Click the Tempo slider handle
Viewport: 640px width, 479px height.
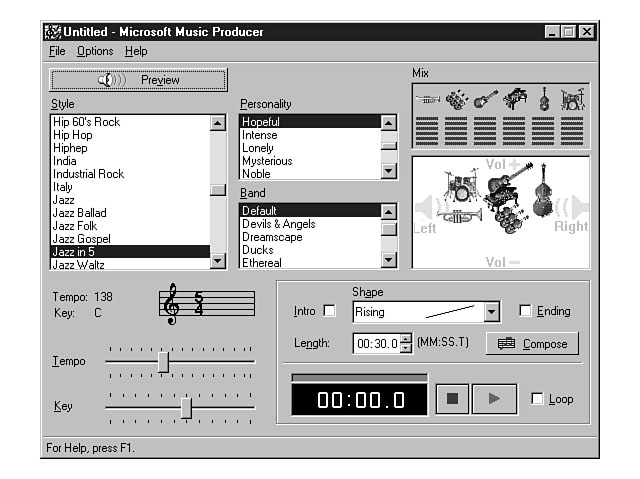(x=163, y=362)
